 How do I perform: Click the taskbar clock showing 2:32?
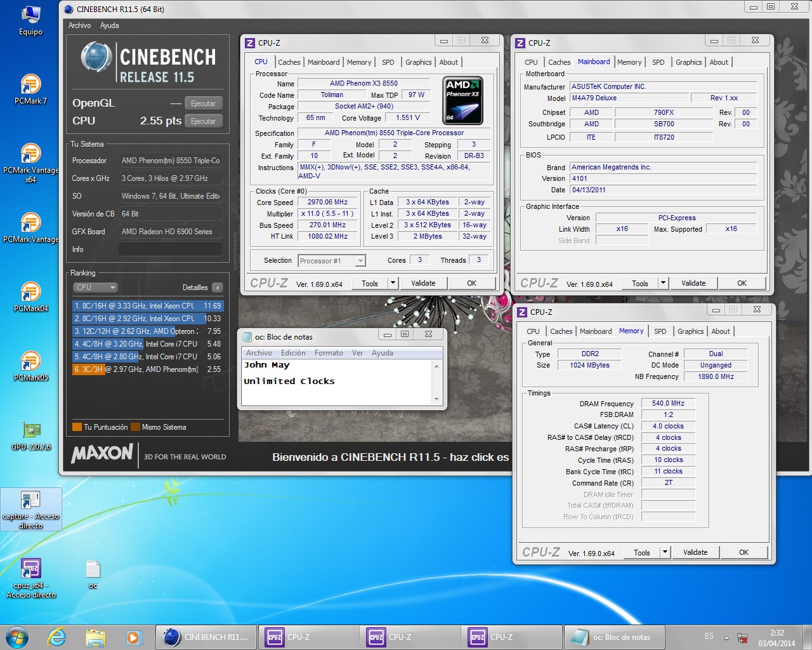[776, 637]
